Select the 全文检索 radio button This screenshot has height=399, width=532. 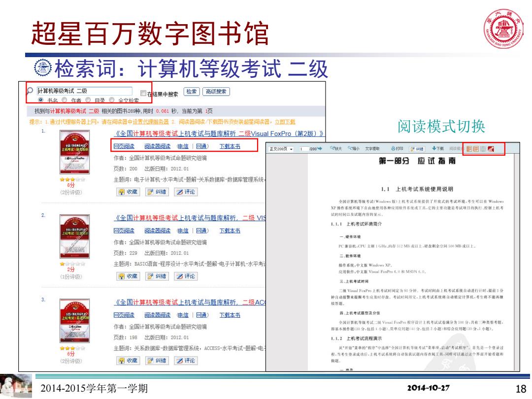point(112,100)
